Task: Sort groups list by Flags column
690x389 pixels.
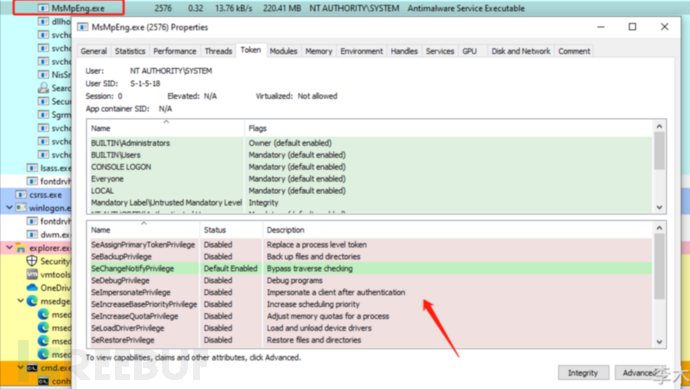Action: (x=448, y=128)
